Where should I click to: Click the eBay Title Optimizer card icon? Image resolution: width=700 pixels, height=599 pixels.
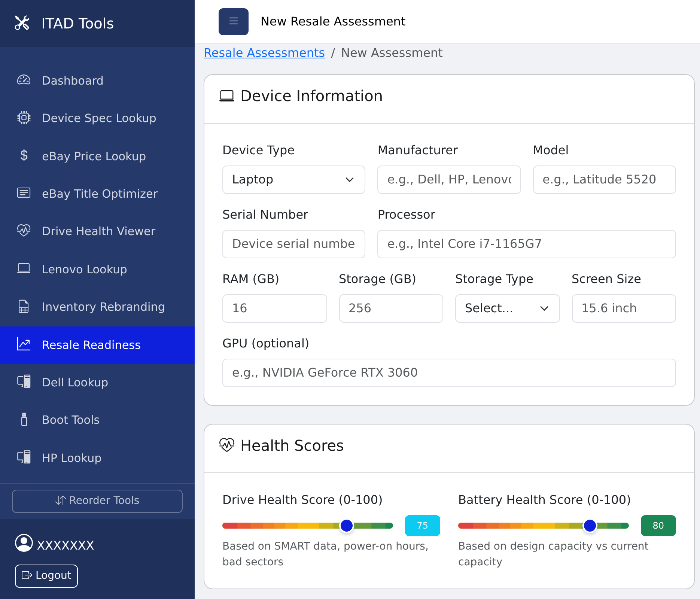pos(24,193)
